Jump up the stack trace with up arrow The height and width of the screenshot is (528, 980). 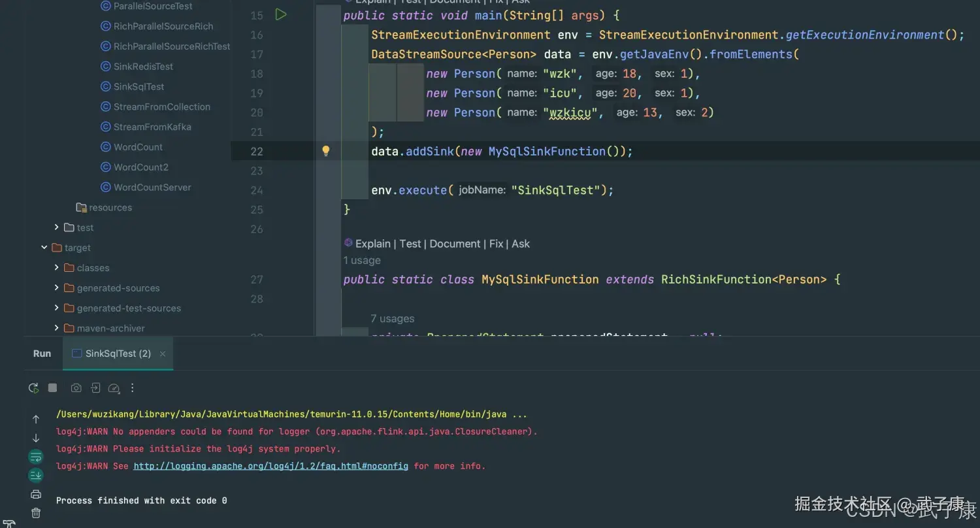pos(36,419)
